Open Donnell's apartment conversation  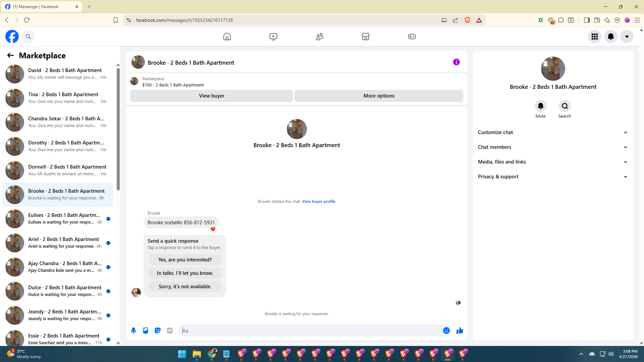coord(58,171)
